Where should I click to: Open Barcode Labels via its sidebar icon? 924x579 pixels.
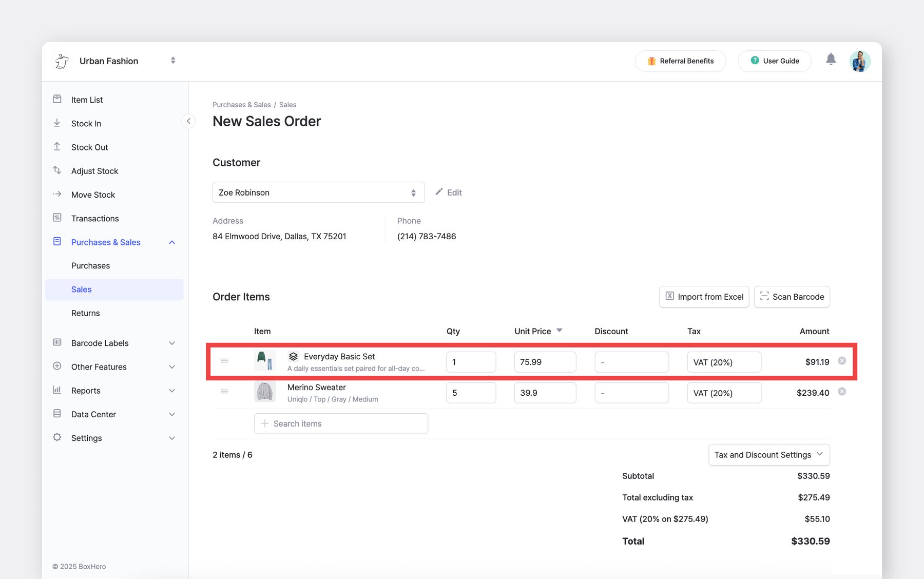click(57, 343)
